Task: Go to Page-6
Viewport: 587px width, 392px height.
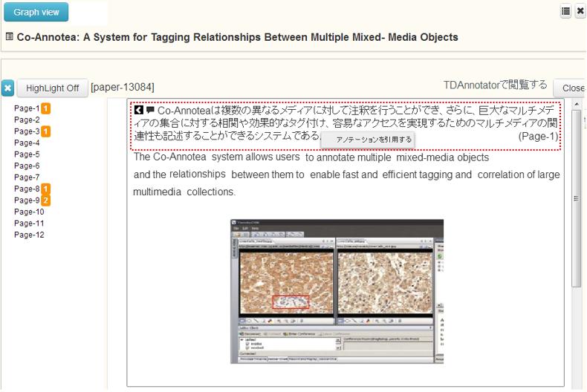Action: [27, 166]
